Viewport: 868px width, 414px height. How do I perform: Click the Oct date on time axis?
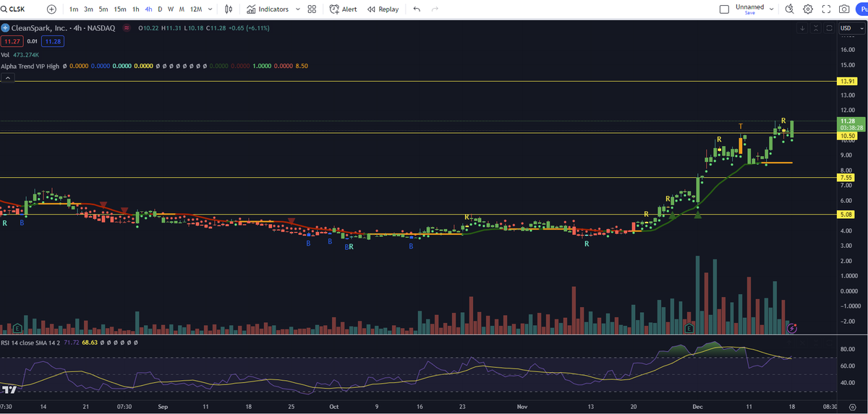pyautogui.click(x=333, y=407)
